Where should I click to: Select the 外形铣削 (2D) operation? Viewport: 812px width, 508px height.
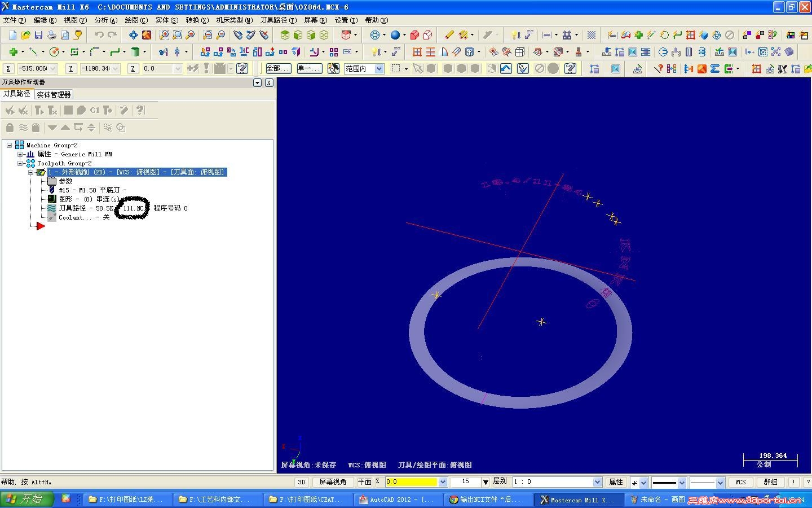click(x=137, y=172)
